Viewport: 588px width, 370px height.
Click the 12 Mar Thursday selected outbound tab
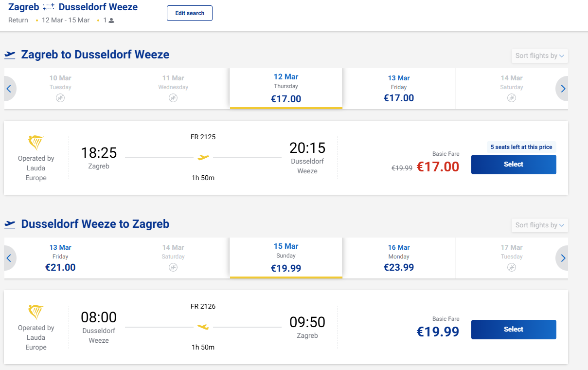[286, 88]
